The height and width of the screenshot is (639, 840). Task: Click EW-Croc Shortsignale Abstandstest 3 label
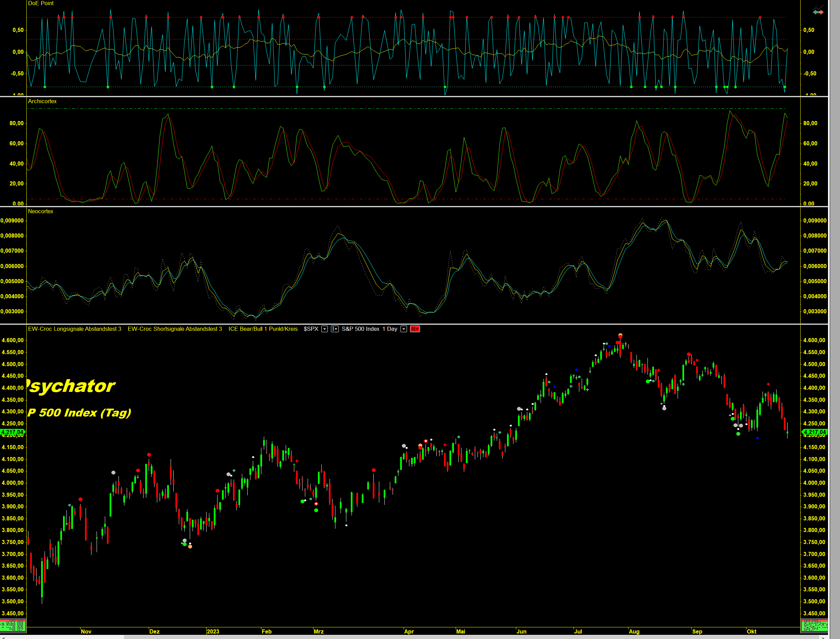[x=174, y=329]
